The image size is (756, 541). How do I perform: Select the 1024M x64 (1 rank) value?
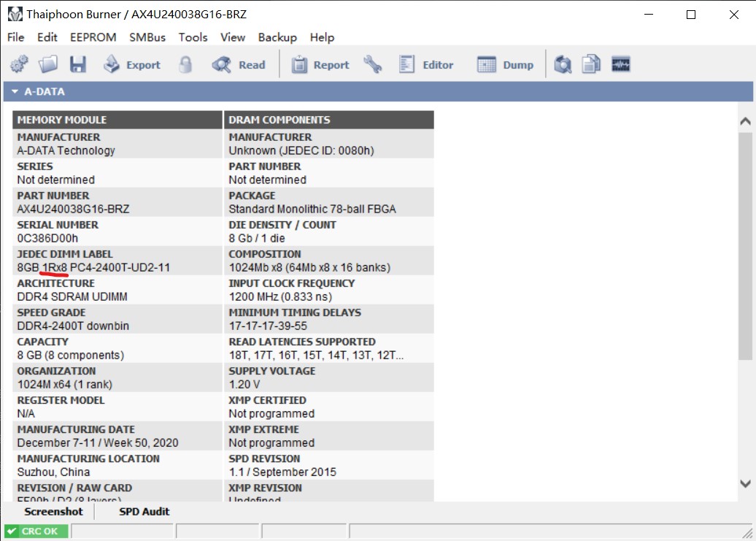tap(65, 384)
